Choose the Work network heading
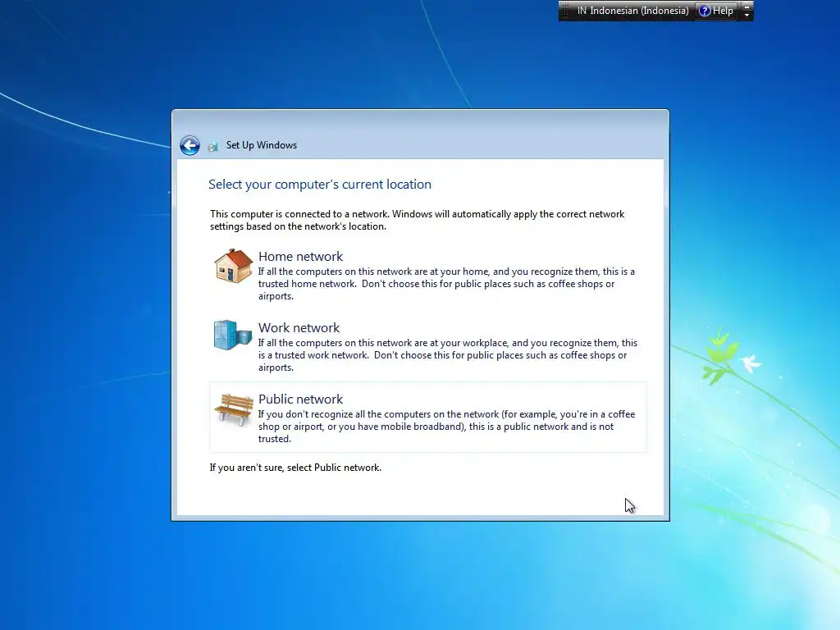Screen dimensions: 840x630 299,328
